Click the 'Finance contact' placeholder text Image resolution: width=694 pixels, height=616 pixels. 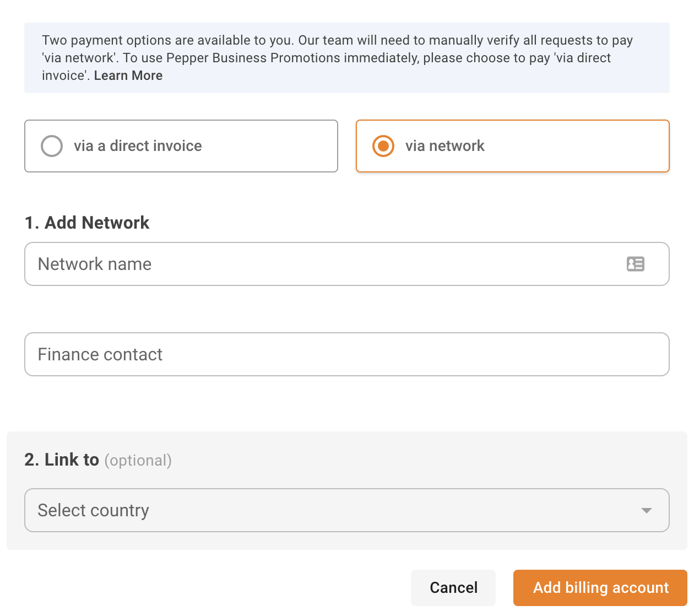pos(100,354)
